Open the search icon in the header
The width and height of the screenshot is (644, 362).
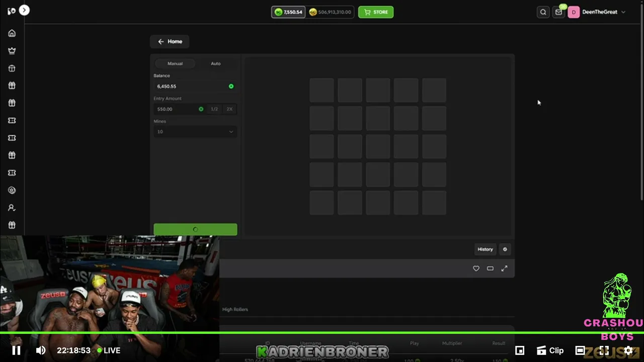point(543,12)
